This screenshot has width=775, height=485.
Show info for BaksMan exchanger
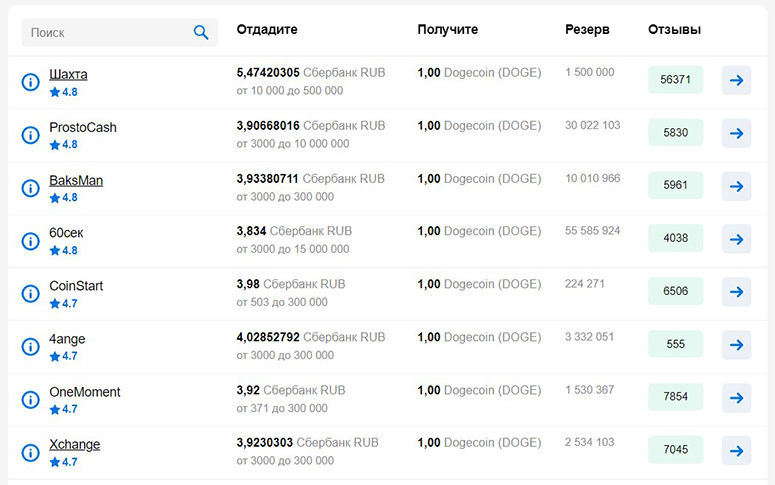coord(31,188)
